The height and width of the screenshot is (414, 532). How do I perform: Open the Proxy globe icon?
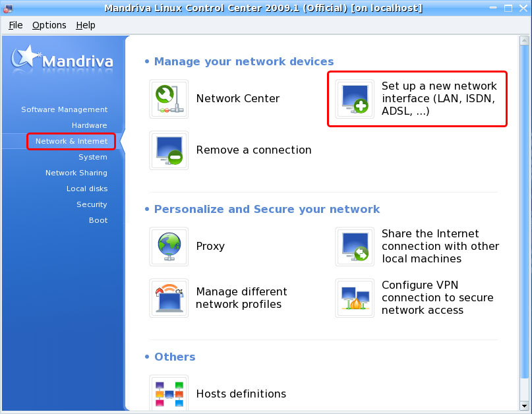[x=169, y=247]
